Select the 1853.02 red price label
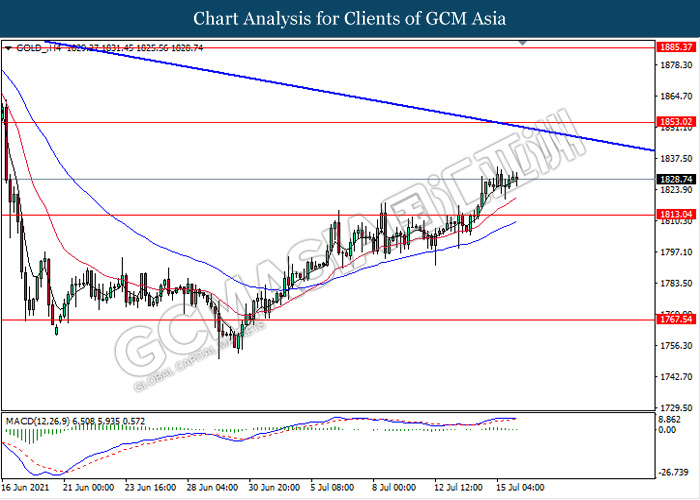Image resolution: width=700 pixels, height=500 pixels. pos(676,122)
